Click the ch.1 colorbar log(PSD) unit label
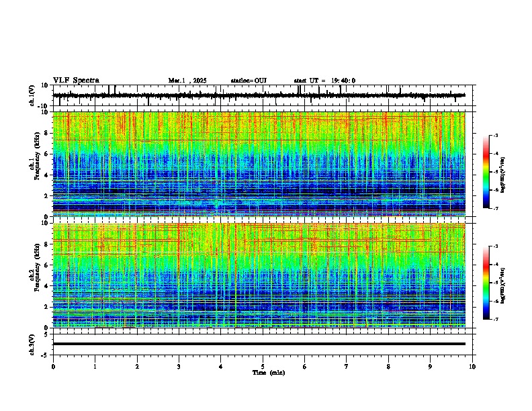The height and width of the screenshot is (411, 532). click(x=503, y=175)
